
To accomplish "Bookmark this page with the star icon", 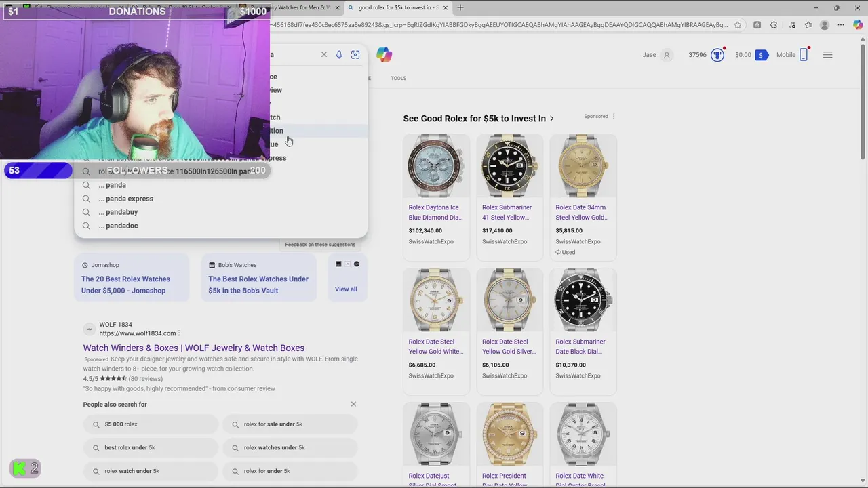I will click(738, 25).
